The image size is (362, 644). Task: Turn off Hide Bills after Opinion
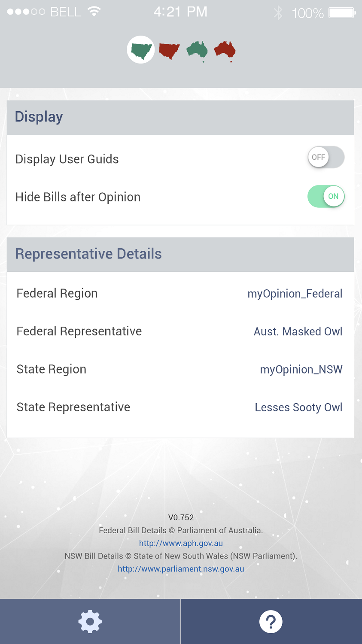point(326,197)
